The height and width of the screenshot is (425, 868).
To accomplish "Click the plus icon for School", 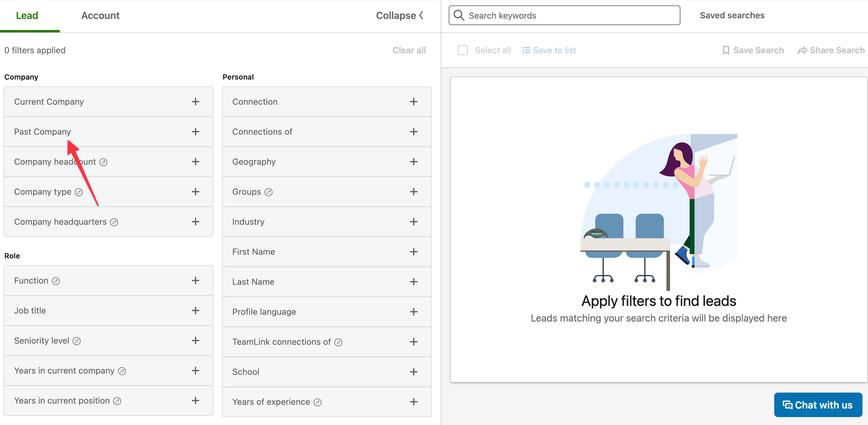I will coord(414,372).
